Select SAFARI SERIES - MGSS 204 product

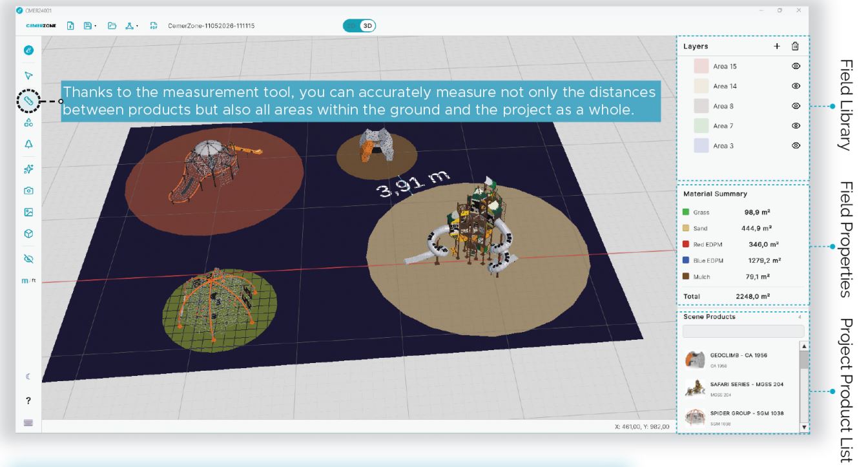click(747, 384)
